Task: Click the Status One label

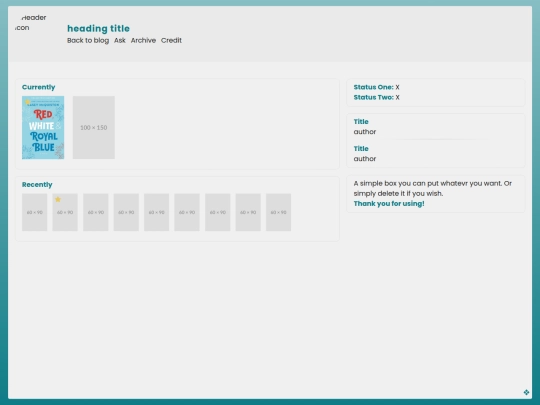Action: [373, 87]
